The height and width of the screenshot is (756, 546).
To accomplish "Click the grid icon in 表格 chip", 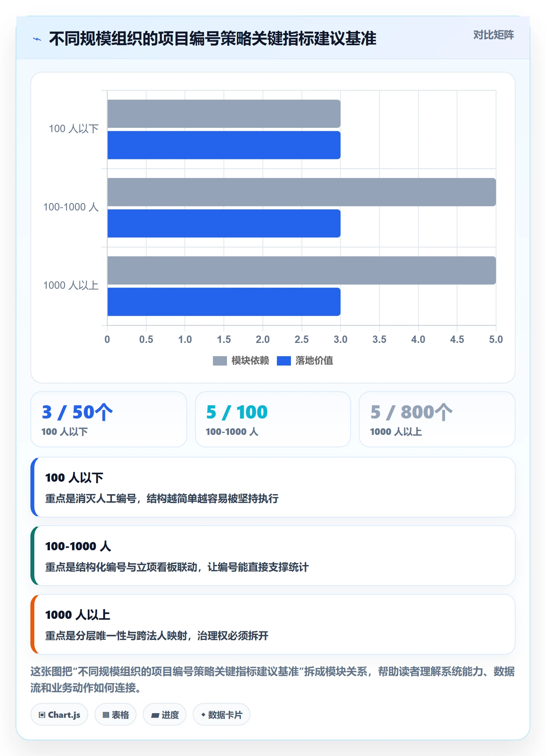I will (106, 715).
